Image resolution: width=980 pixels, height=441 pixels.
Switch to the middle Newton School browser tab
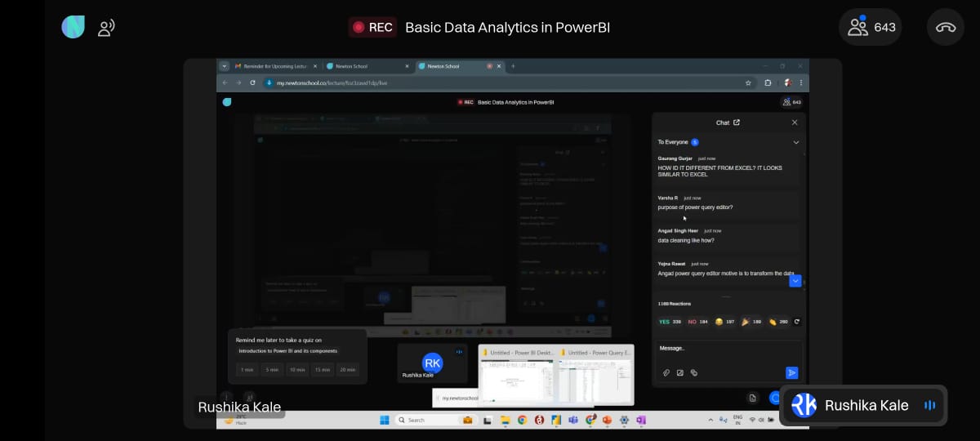367,65
